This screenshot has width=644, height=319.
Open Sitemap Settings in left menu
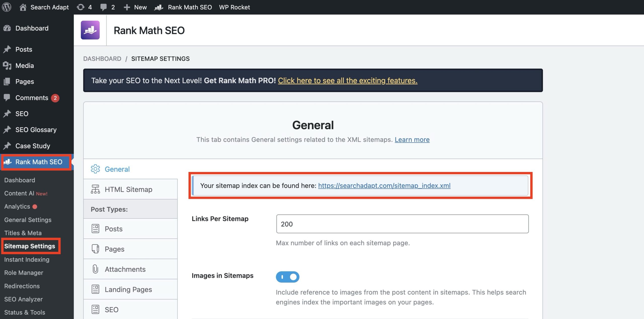pos(30,246)
